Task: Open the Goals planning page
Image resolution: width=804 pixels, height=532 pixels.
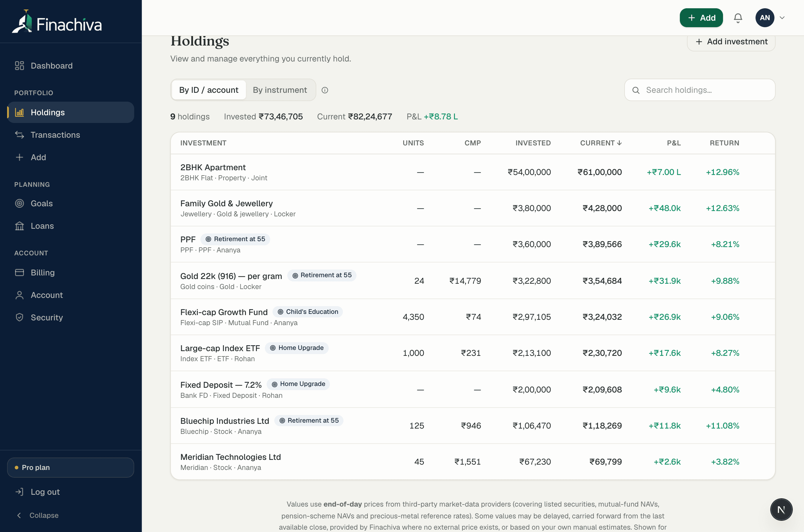Action: tap(71, 203)
